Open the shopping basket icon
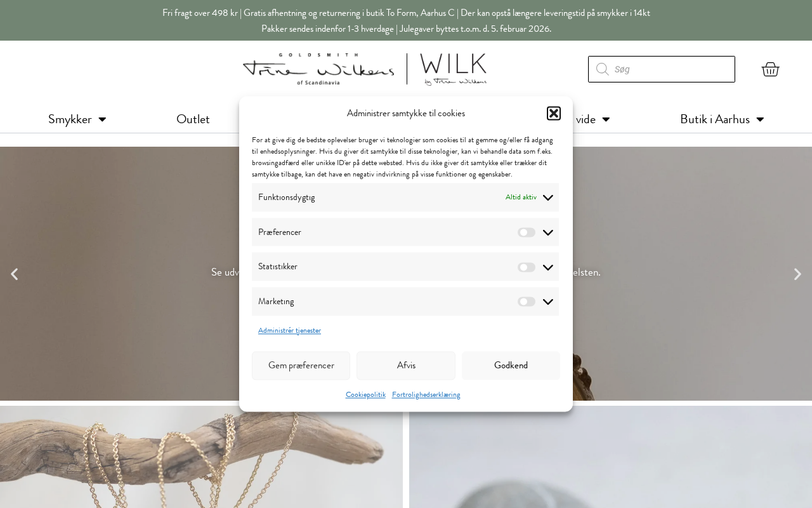Screen dimensions: 812x508 [770, 69]
